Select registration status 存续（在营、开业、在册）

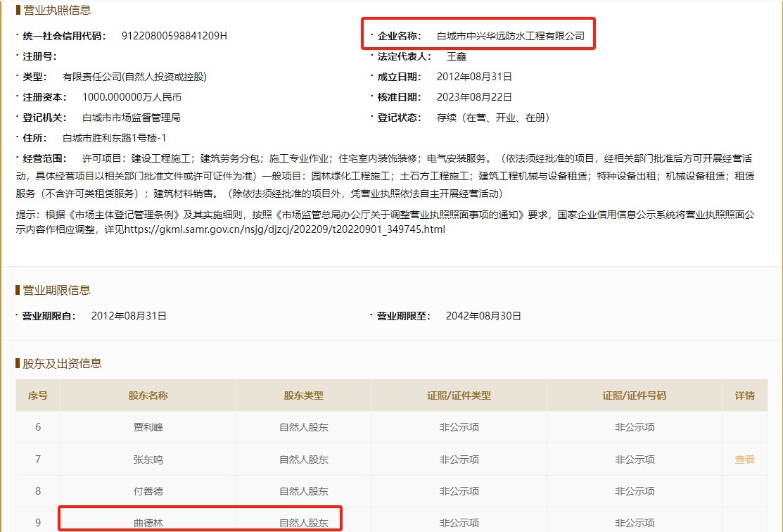tap(493, 118)
